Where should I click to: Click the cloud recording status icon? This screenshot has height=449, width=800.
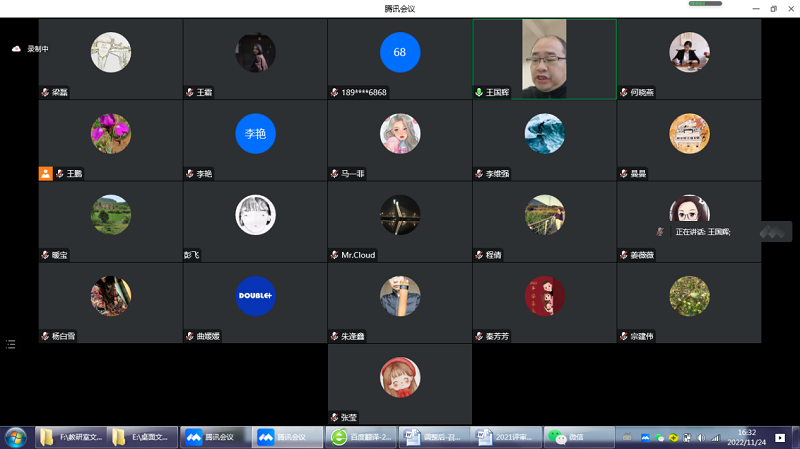(x=16, y=48)
